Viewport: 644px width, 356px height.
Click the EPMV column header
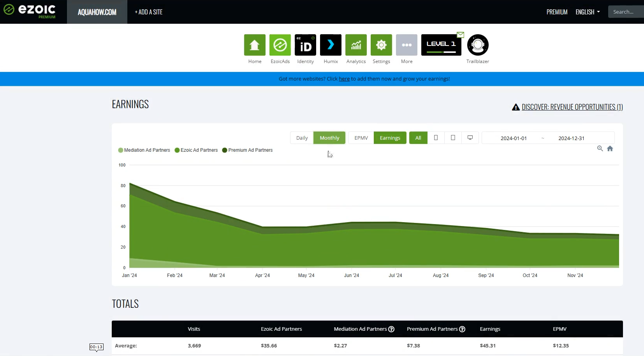[x=560, y=329]
